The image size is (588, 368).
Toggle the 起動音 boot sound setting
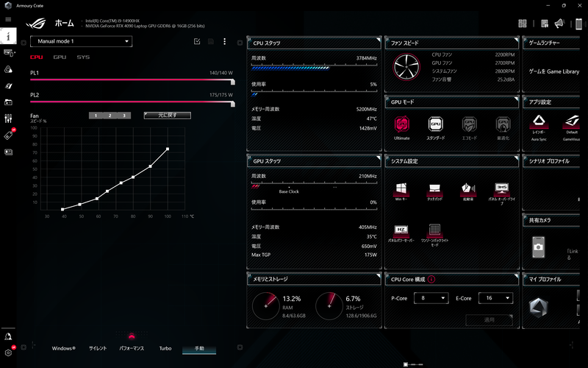[x=468, y=189]
